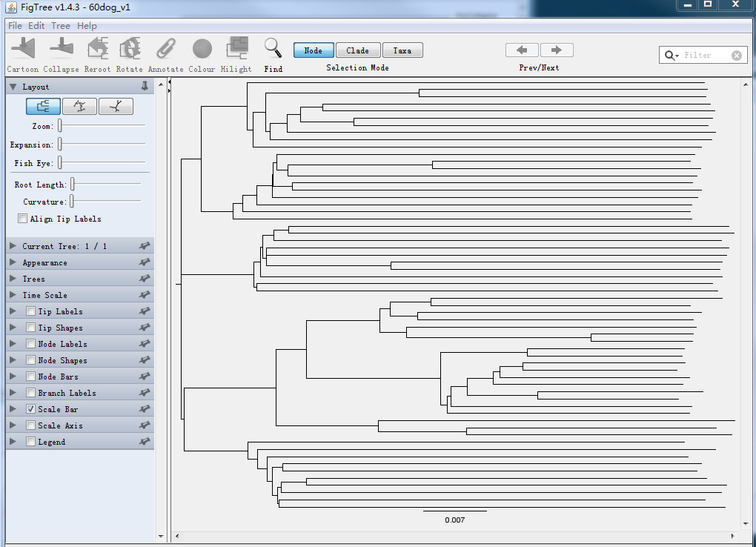Click the Expansion slider handle
Screen dimensions: 756x547
[x=60, y=144]
